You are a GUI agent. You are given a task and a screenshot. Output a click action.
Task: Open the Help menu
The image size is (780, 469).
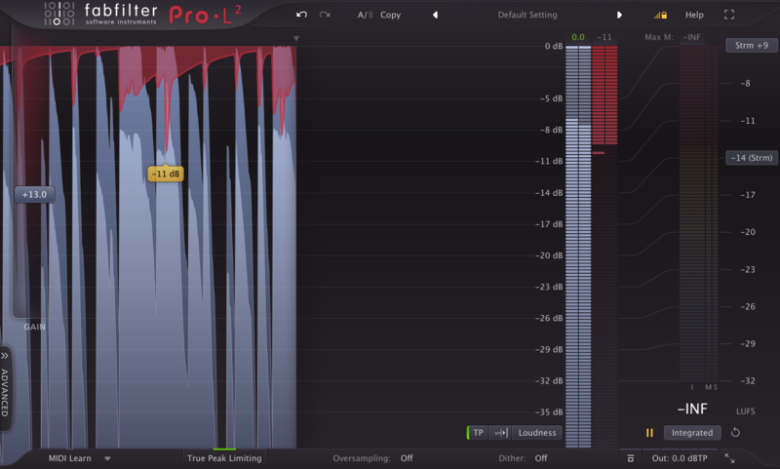[694, 15]
